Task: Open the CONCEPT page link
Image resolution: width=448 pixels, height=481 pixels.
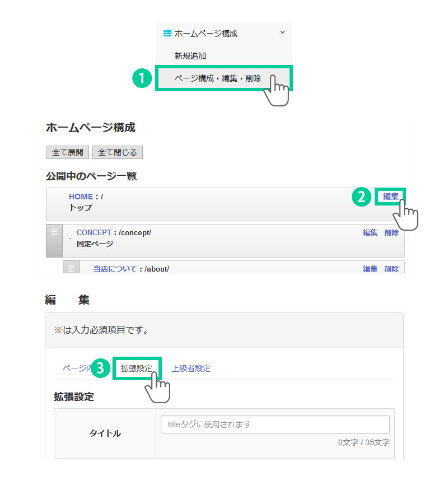Action: click(94, 232)
